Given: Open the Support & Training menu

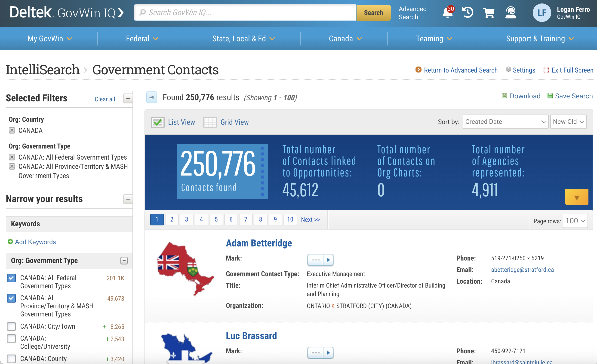Looking at the screenshot, I should tap(540, 39).
